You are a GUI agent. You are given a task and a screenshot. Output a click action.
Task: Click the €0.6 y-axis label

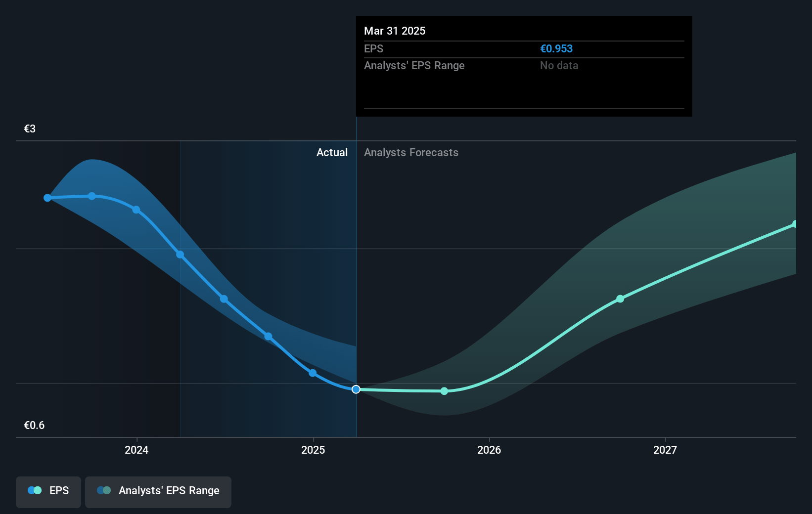(x=34, y=426)
